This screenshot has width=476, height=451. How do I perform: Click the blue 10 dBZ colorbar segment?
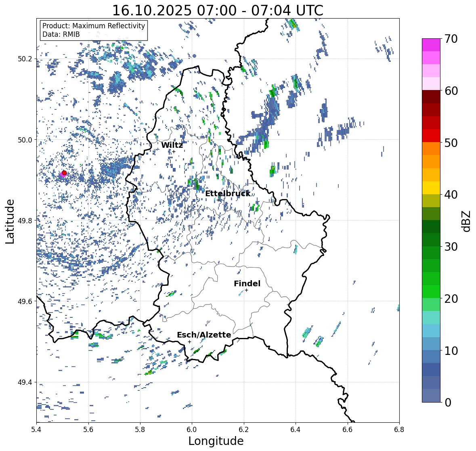(431, 344)
